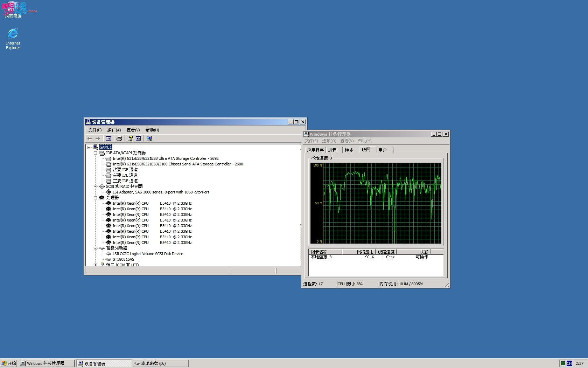The image size is (588, 368).
Task: Switch to the 进程 tab
Action: pos(332,150)
